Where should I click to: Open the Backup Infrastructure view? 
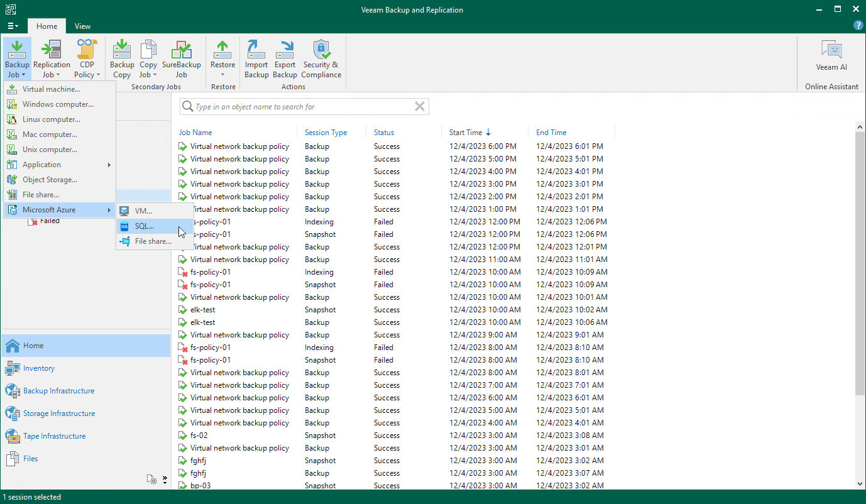coord(85,391)
